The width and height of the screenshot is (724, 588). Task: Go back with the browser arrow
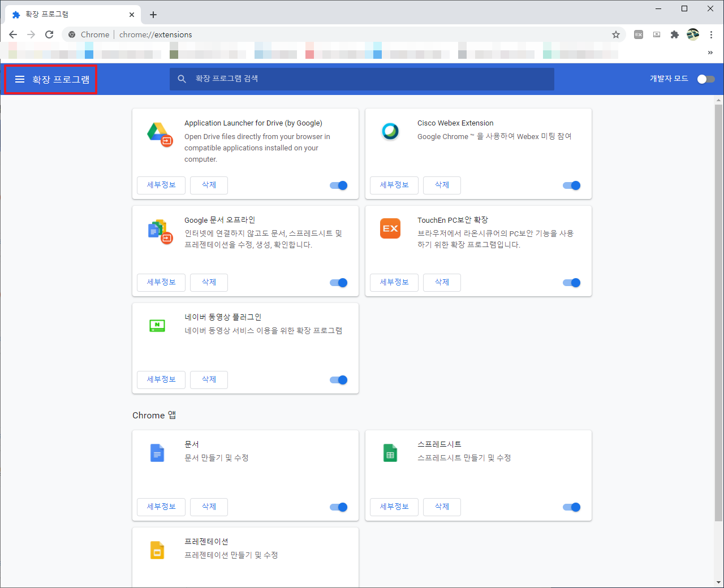(x=13, y=34)
